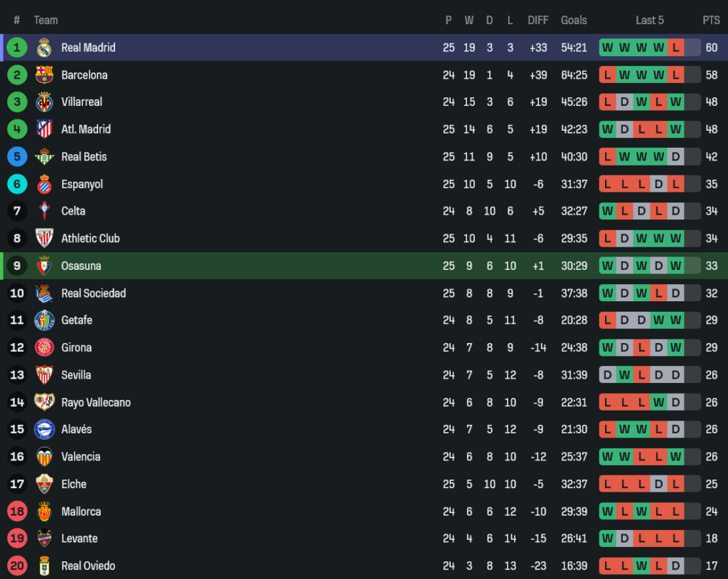
Task: Open the Rayo Vallecano team link
Action: (x=96, y=402)
